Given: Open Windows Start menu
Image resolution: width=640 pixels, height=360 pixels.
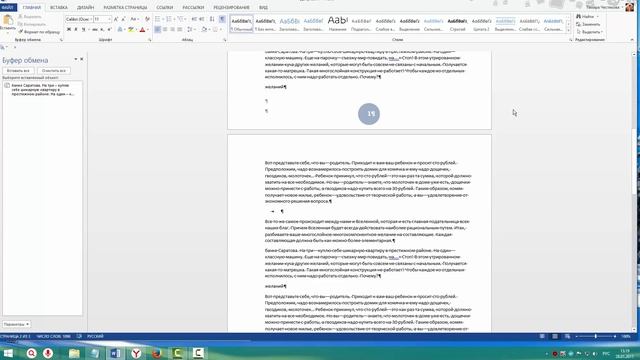Looking at the screenshot, I should point(8,353).
